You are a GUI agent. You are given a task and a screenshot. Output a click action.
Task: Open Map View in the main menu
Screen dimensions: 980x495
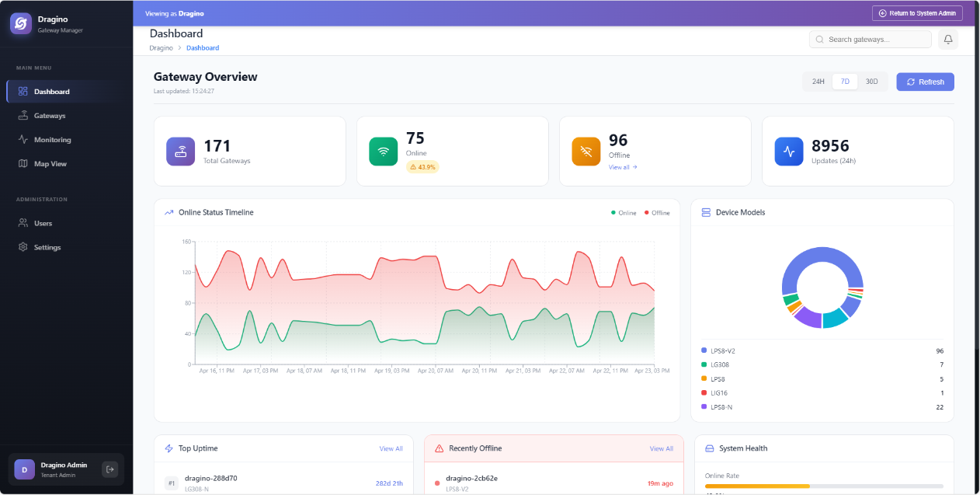point(66,164)
